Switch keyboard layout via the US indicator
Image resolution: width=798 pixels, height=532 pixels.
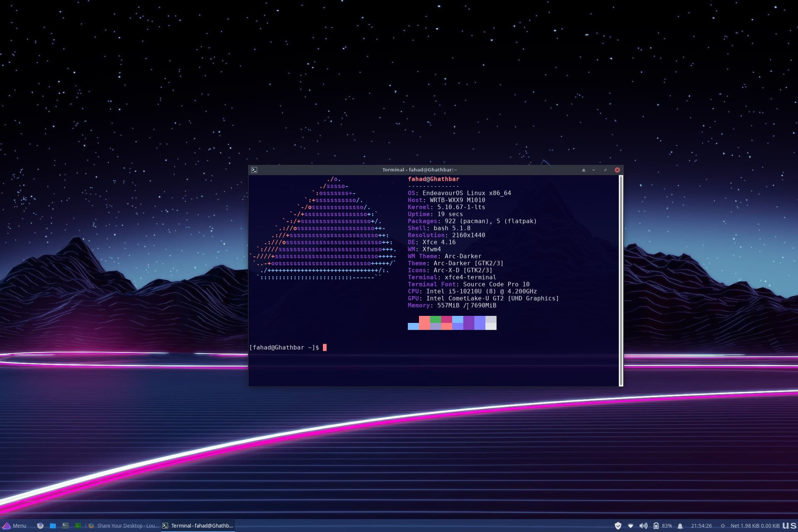click(789, 526)
